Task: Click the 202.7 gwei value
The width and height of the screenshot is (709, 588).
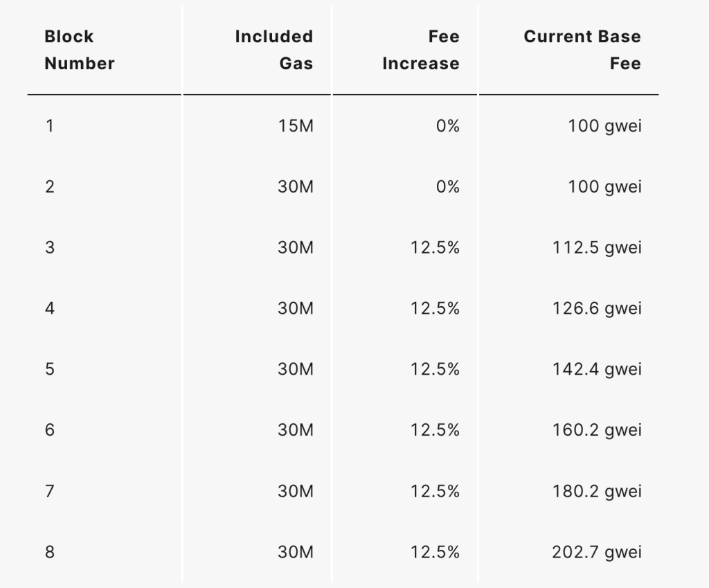Action: 597,552
